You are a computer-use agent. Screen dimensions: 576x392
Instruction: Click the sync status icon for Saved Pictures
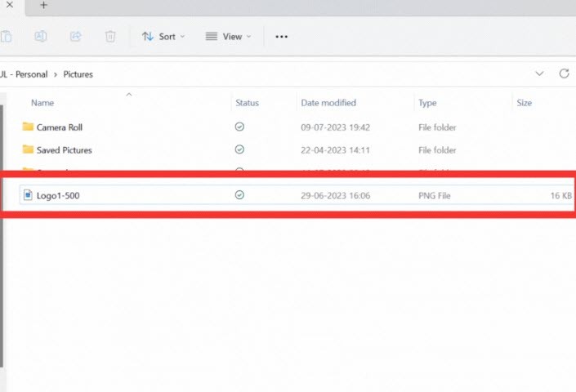239,149
